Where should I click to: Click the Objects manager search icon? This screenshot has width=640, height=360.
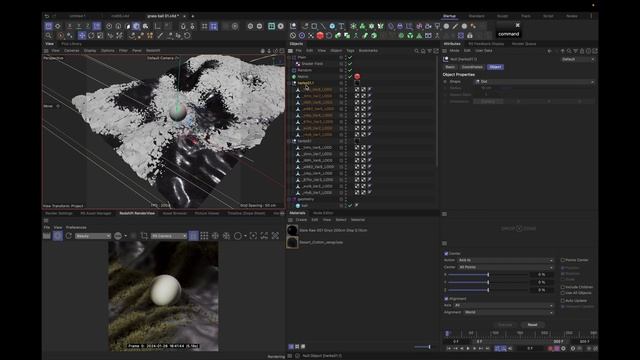point(417,51)
